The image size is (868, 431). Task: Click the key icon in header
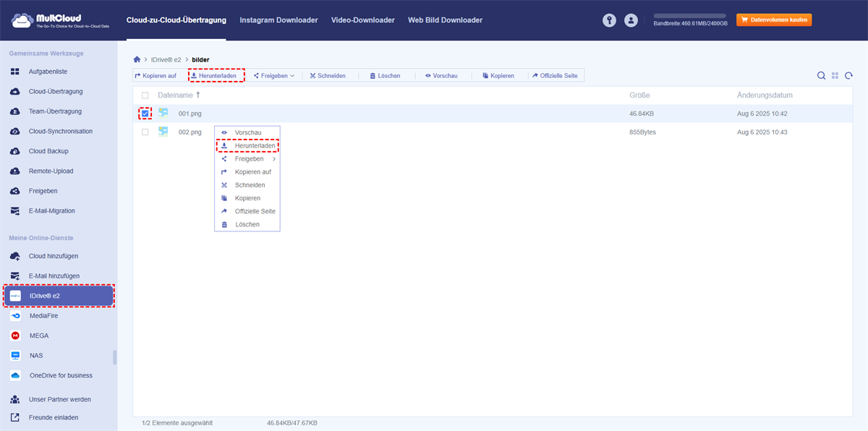click(609, 20)
